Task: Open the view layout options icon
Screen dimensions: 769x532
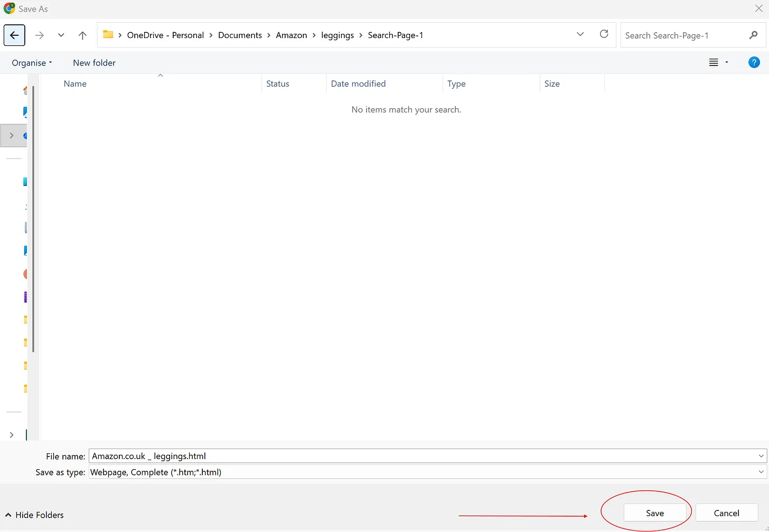Action: [714, 62]
